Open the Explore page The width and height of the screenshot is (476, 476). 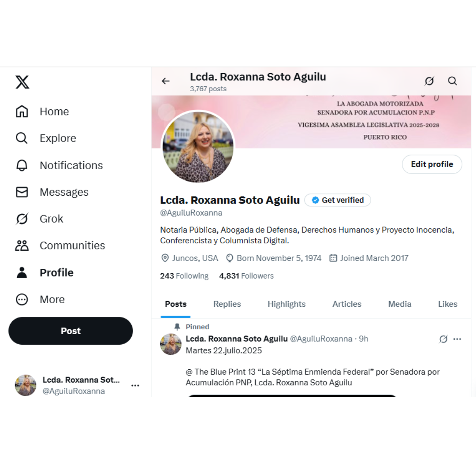(x=46, y=138)
